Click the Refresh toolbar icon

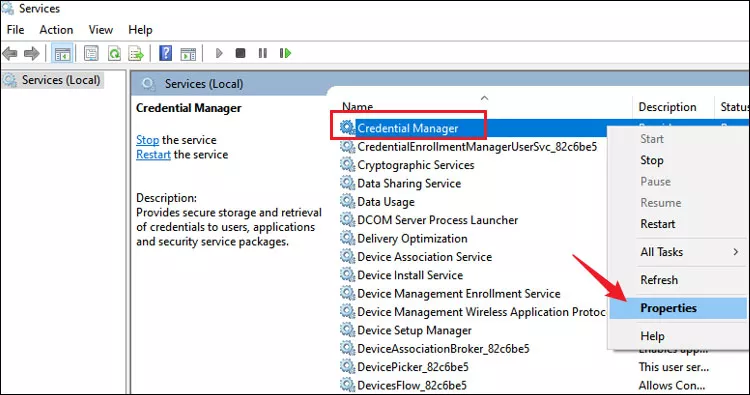[x=114, y=53]
